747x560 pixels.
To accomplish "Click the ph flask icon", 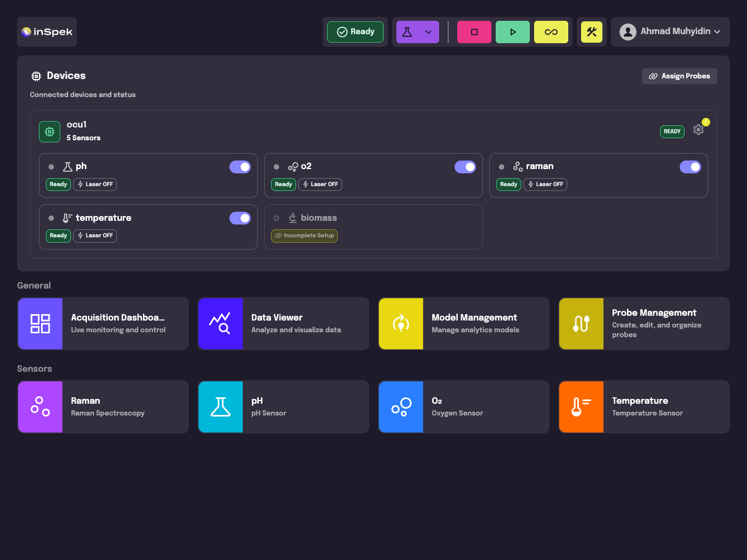I will point(68,167).
